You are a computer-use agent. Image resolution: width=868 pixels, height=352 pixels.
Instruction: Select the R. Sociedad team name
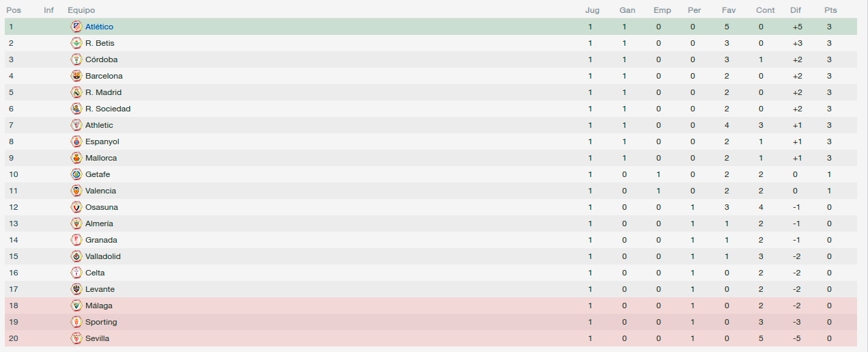coord(108,109)
